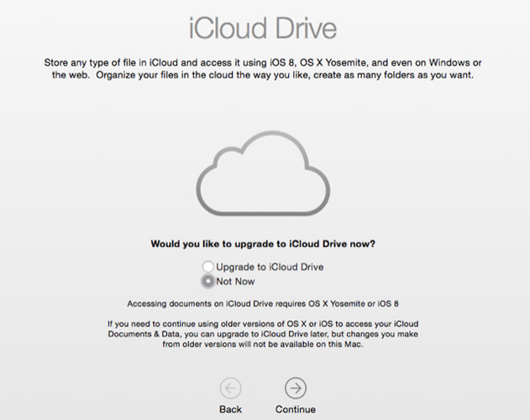Select the Upgrade to iCloud Drive radio button
Screen dimensions: 530x420
[208, 267]
